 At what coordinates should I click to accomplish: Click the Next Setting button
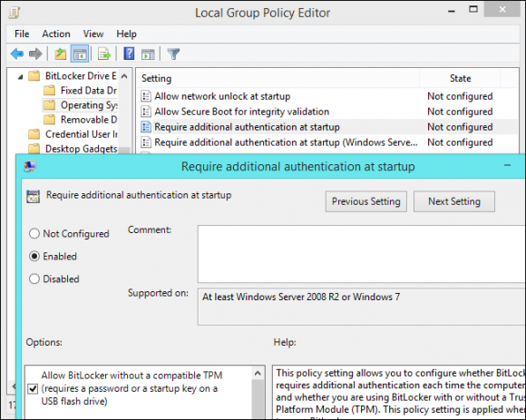point(454,201)
